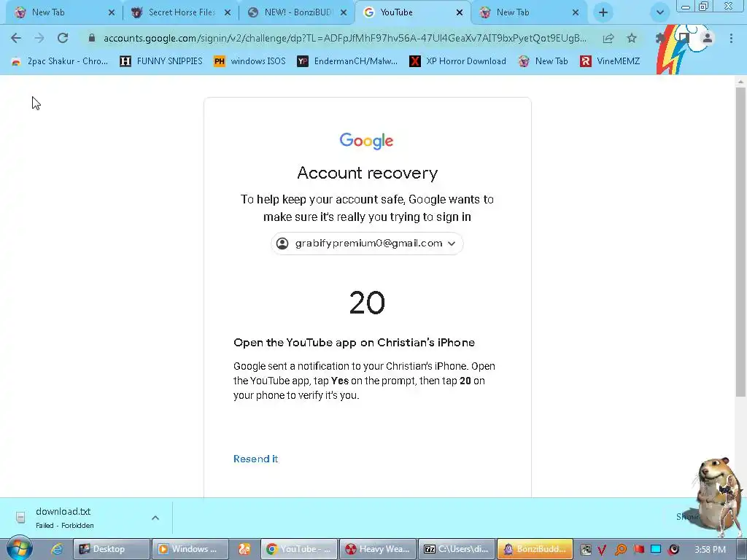Open Desktop taskbar button
Screen dimensions: 747x560
point(112,549)
